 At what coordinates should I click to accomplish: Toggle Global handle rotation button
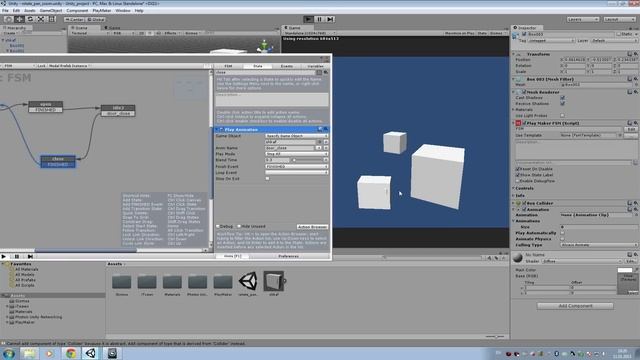pyautogui.click(x=96, y=20)
